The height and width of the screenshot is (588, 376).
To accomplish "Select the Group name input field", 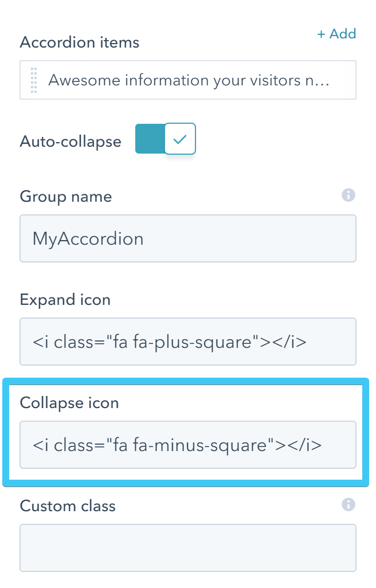I will click(x=188, y=238).
